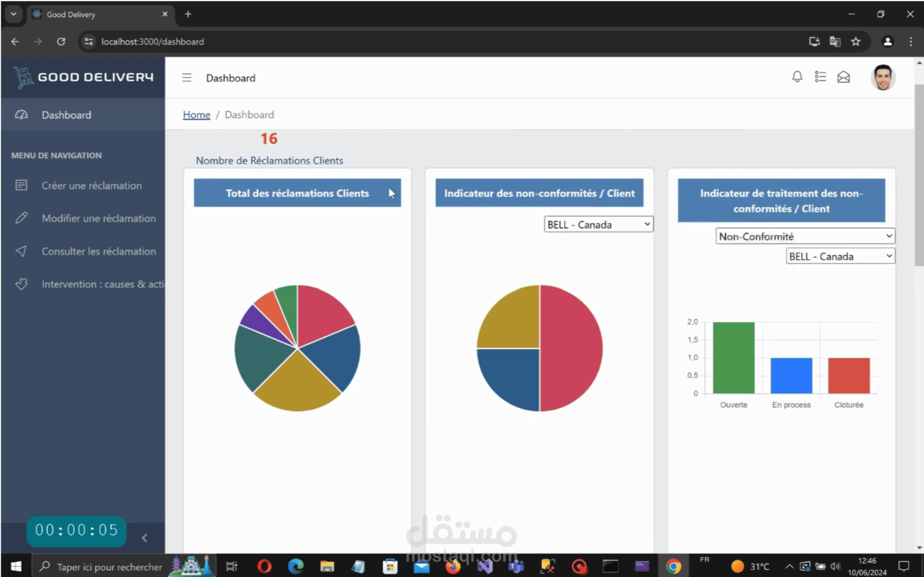
Task: Click Indicateur des non-conformités / Client header
Action: [539, 193]
